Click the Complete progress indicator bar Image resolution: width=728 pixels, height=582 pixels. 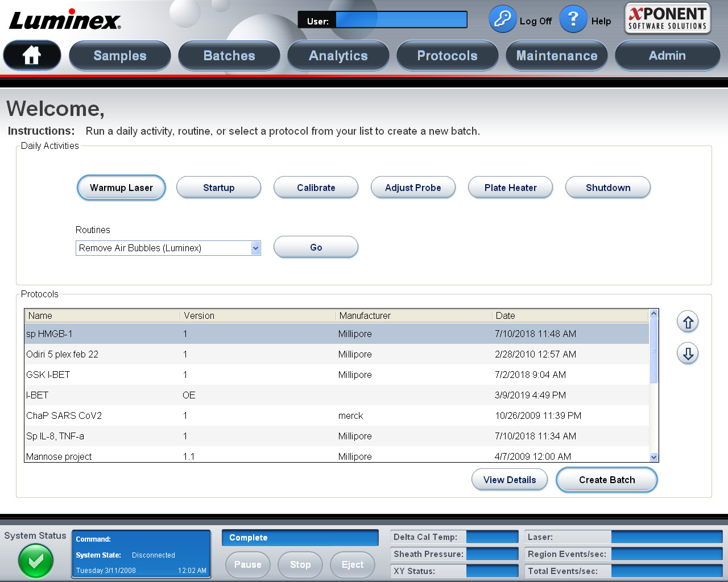[x=300, y=538]
